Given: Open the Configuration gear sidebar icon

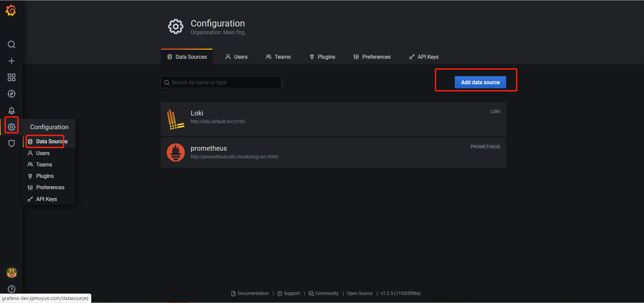Looking at the screenshot, I should 11,127.
